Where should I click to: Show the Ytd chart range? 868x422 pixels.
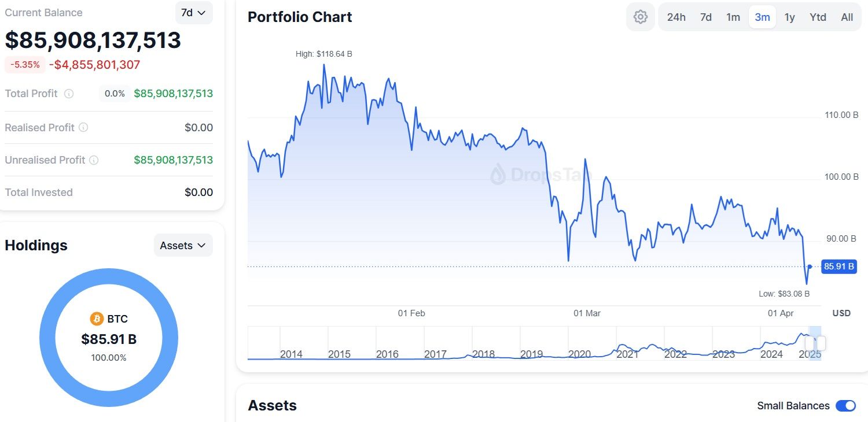coord(818,17)
